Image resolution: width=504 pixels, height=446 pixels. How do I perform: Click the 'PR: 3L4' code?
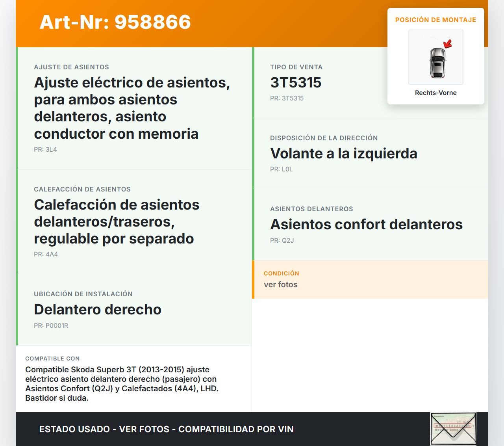click(45, 149)
